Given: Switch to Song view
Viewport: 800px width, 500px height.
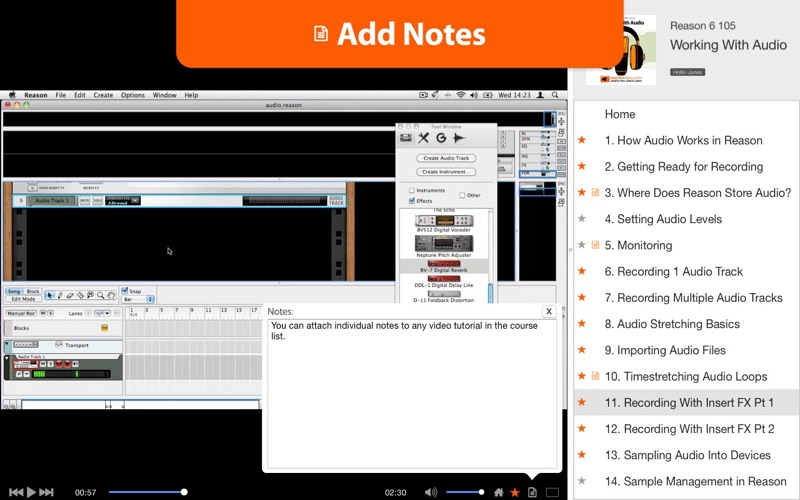Looking at the screenshot, I should coord(14,291).
